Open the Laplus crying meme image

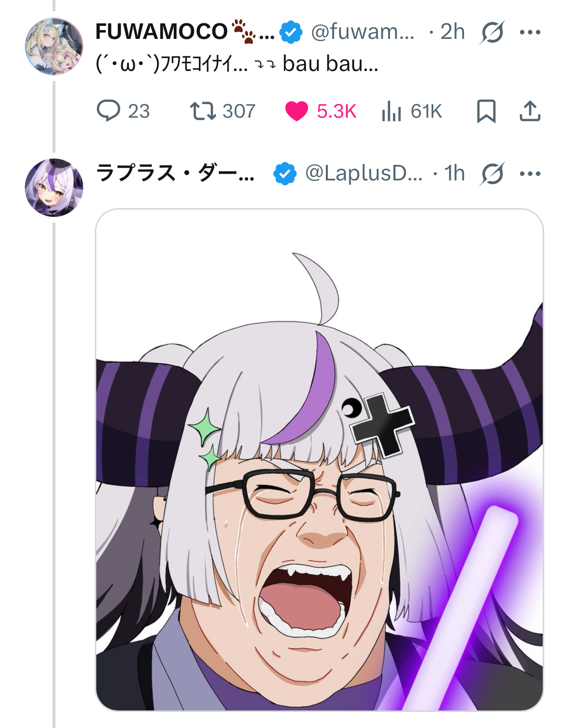pyautogui.click(x=320, y=460)
